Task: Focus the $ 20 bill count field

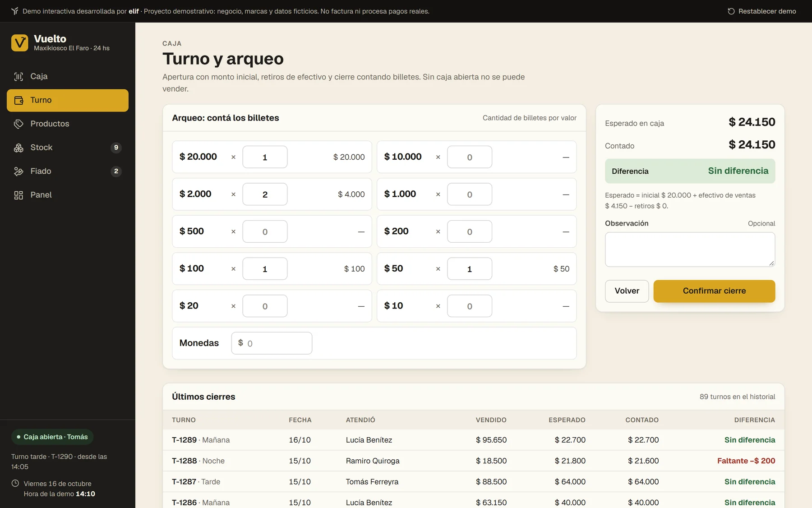Action: coord(265,306)
